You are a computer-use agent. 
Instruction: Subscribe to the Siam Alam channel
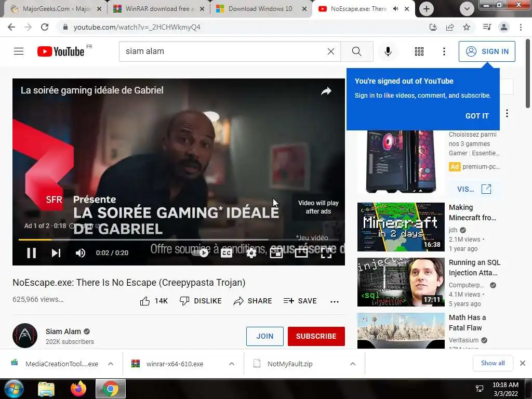point(316,336)
